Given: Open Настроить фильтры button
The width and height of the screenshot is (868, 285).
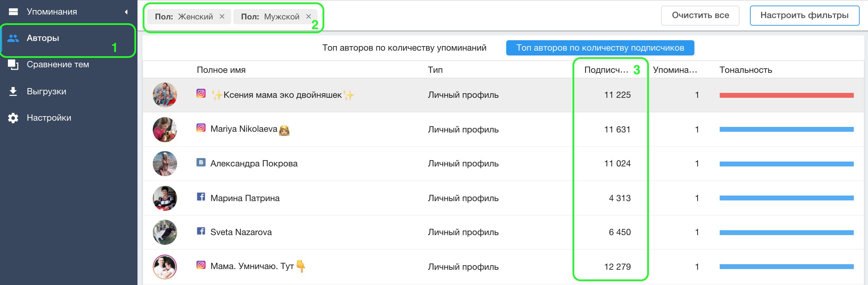Looking at the screenshot, I should pos(804,15).
